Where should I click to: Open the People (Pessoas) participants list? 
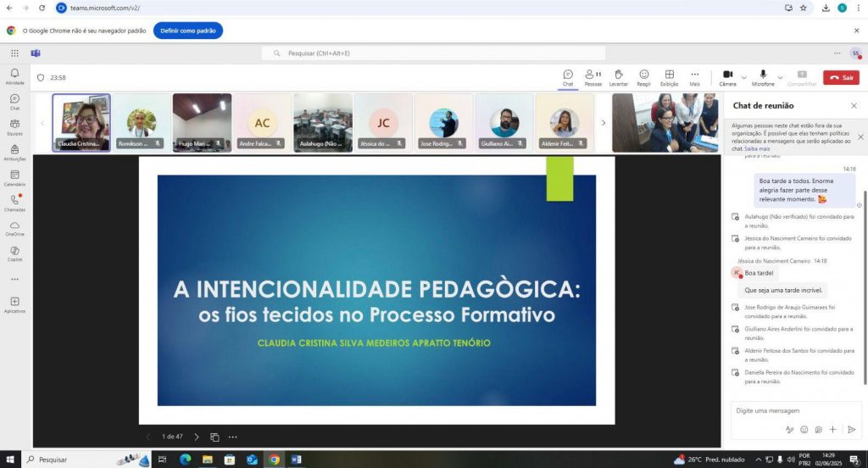coord(593,77)
